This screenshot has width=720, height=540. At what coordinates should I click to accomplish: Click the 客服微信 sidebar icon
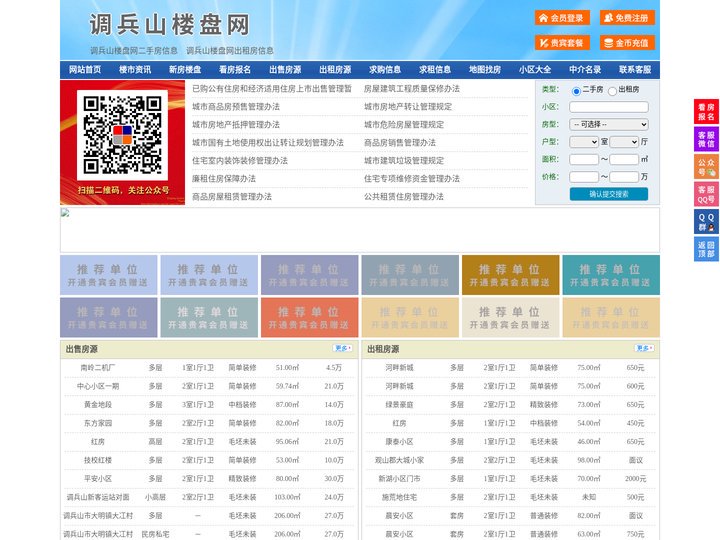tap(706, 139)
